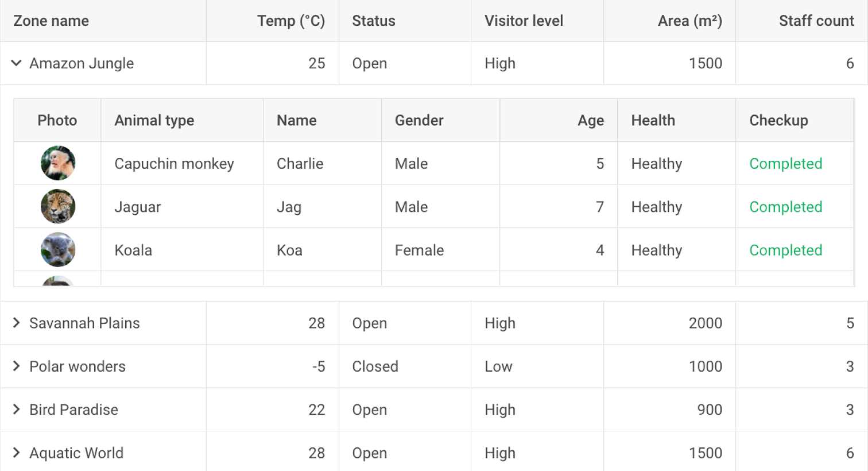Click Koa's Completed checkup status
The width and height of the screenshot is (868, 471).
tap(786, 250)
